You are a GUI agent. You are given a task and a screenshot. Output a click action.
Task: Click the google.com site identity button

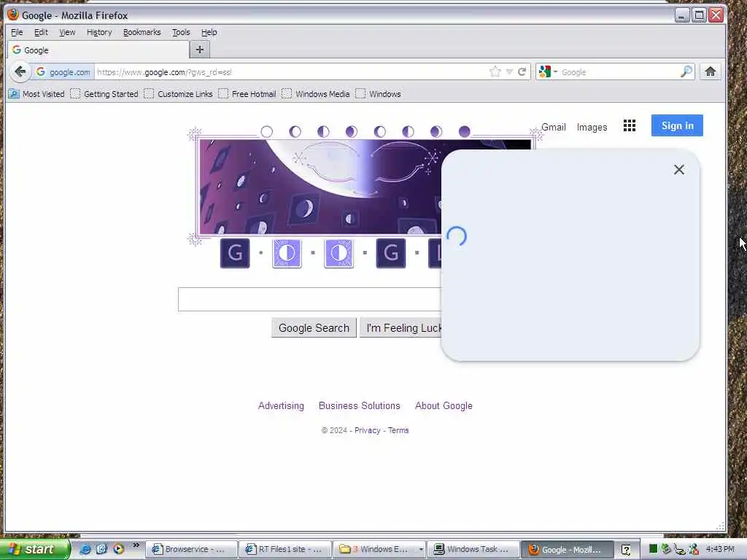pos(63,72)
